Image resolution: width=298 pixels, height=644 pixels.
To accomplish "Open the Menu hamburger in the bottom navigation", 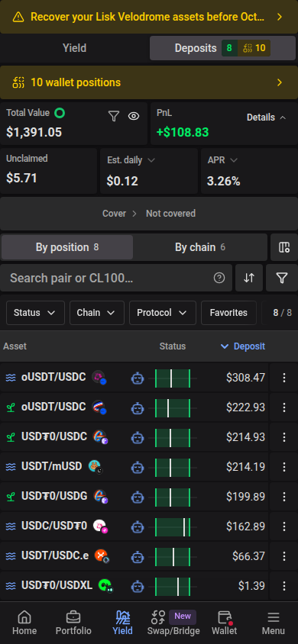I will (x=274, y=623).
